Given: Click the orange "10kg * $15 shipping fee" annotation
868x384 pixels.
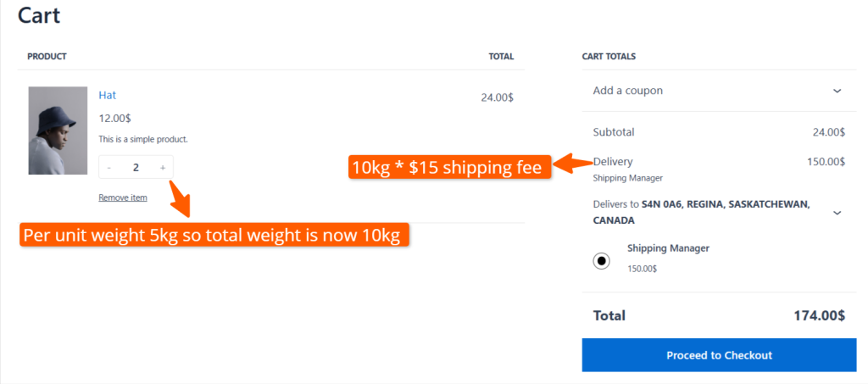Looking at the screenshot, I should tap(450, 167).
